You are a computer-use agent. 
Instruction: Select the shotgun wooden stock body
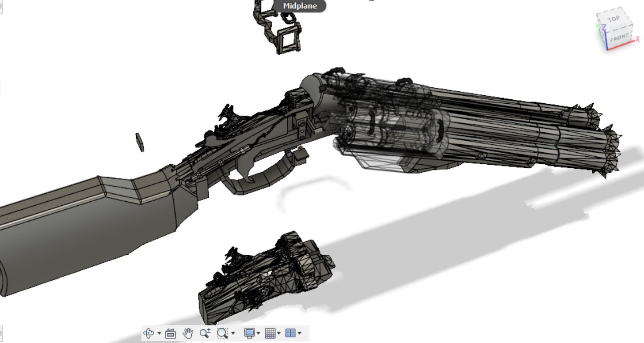pyautogui.click(x=88, y=225)
